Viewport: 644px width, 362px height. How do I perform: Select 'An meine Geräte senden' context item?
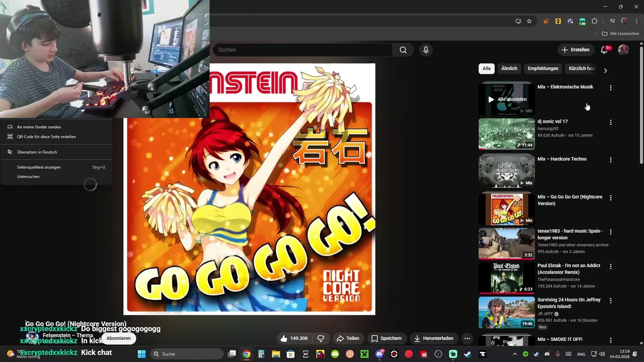(56, 127)
